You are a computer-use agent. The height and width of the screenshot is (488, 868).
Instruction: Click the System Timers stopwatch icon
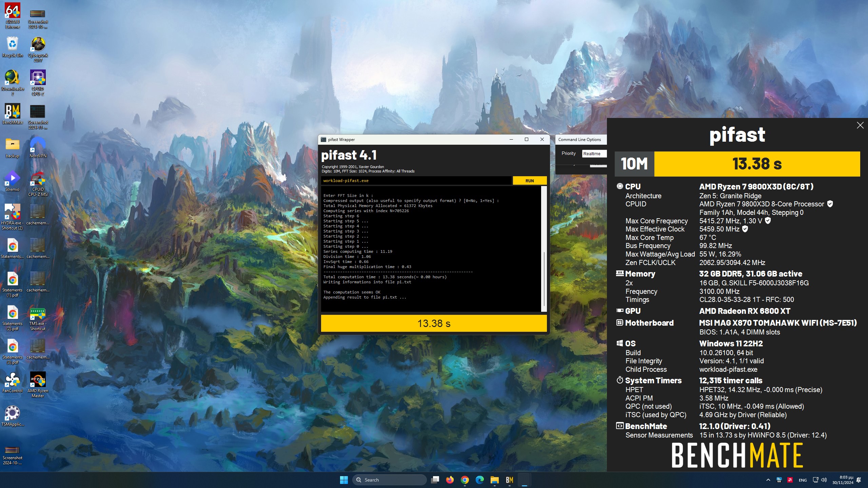pos(620,380)
